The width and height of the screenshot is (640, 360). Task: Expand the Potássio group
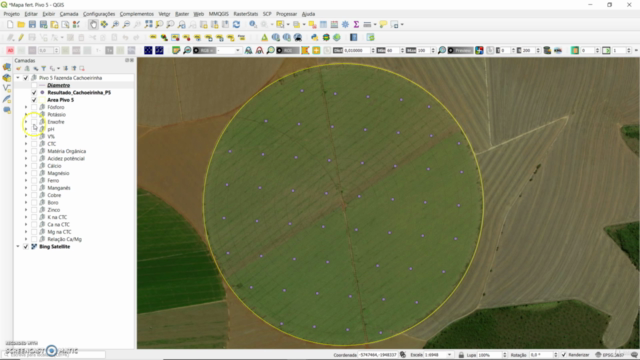tap(26, 115)
